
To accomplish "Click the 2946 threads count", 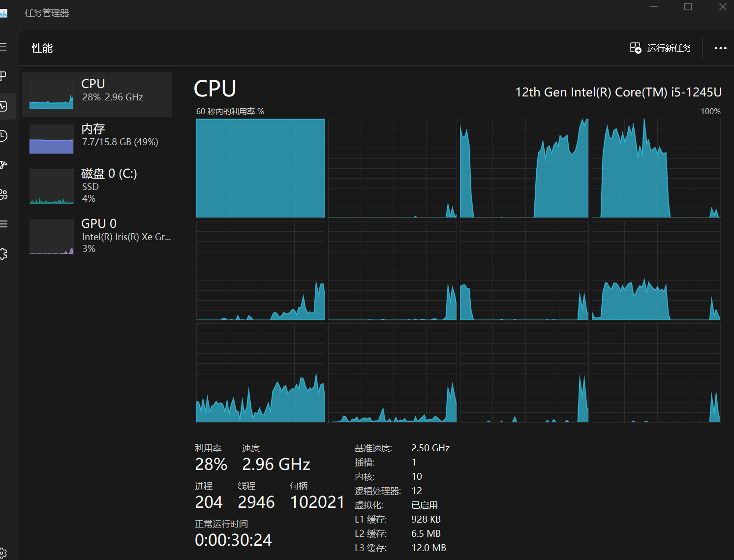I will [256, 502].
